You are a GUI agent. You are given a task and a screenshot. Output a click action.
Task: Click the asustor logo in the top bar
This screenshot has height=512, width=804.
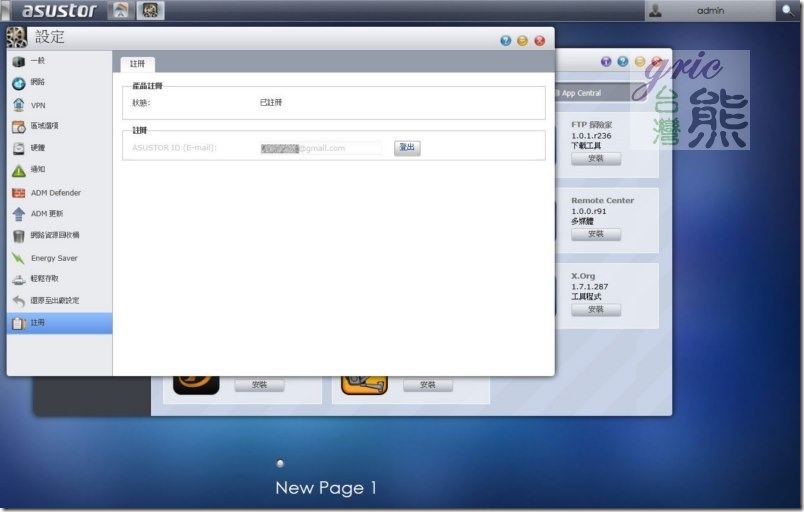click(x=59, y=10)
